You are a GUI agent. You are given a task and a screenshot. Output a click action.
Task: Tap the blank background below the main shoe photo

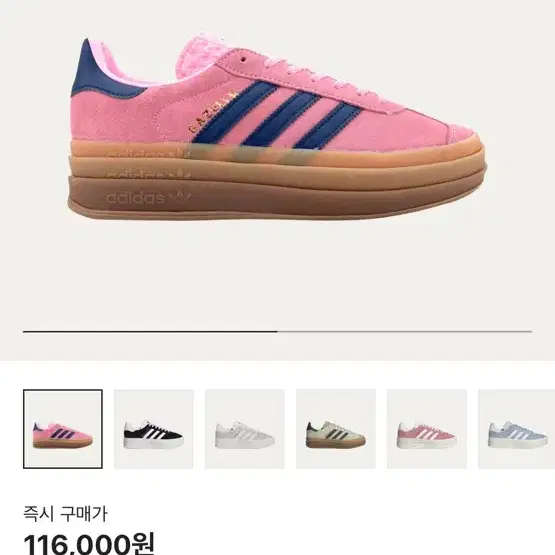click(277, 276)
